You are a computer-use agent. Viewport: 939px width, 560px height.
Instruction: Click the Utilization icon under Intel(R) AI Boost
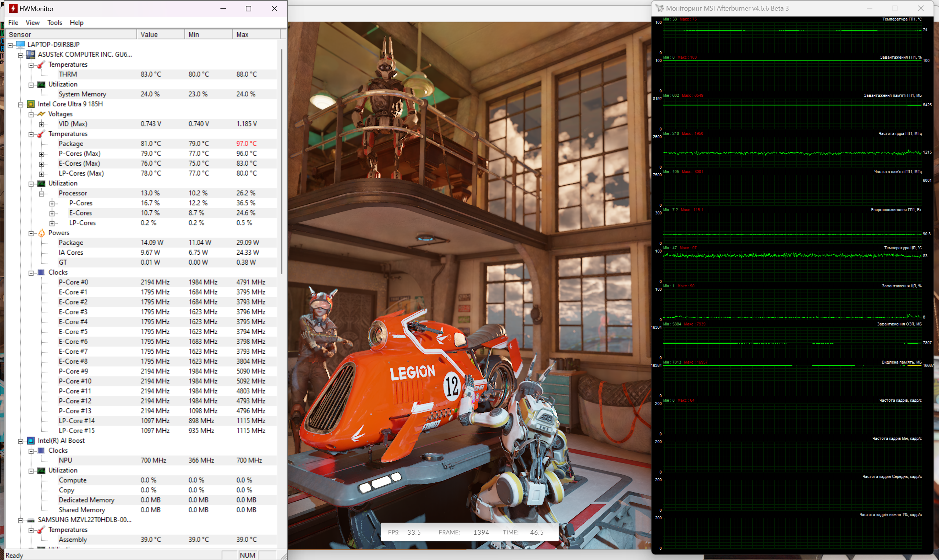tap(41, 470)
